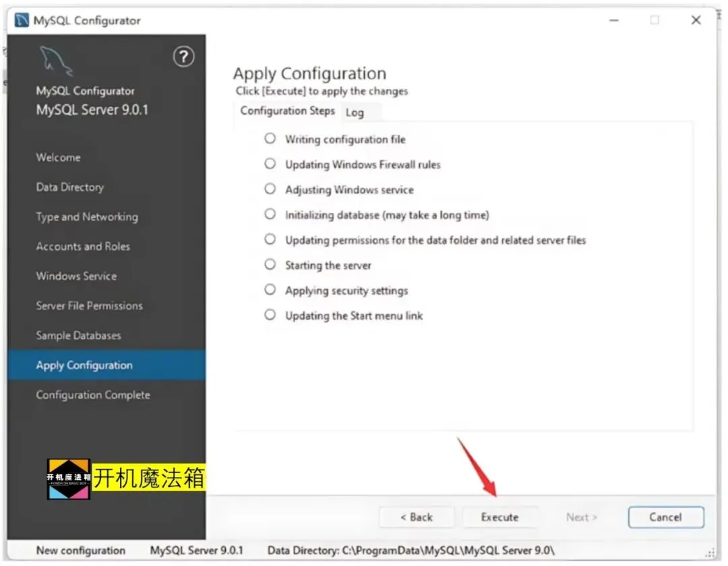Image resolution: width=728 pixels, height=566 pixels.
Task: Go to Server File Permissions step
Action: pyautogui.click(x=89, y=306)
